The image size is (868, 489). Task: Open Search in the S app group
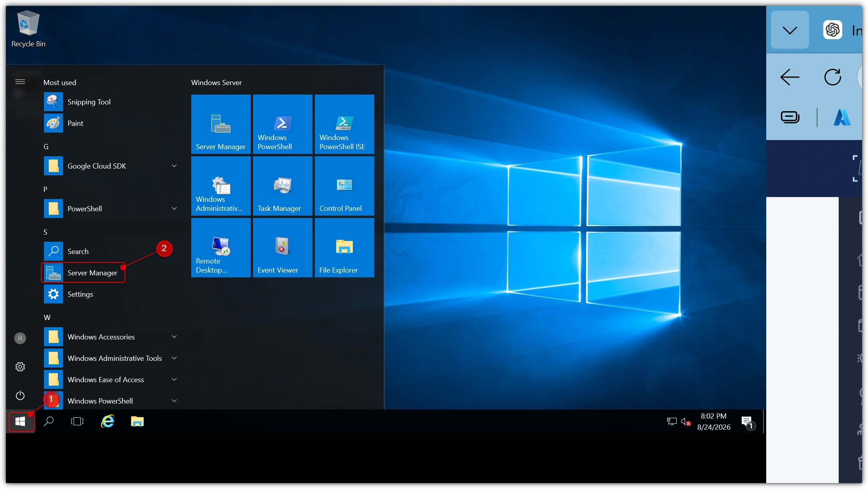[110, 252]
